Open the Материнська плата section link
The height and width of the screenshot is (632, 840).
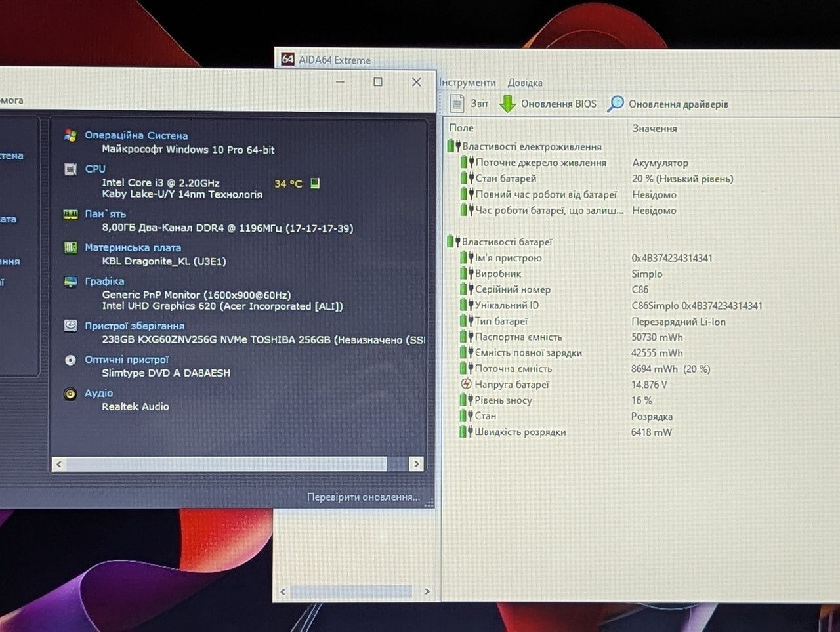[133, 247]
